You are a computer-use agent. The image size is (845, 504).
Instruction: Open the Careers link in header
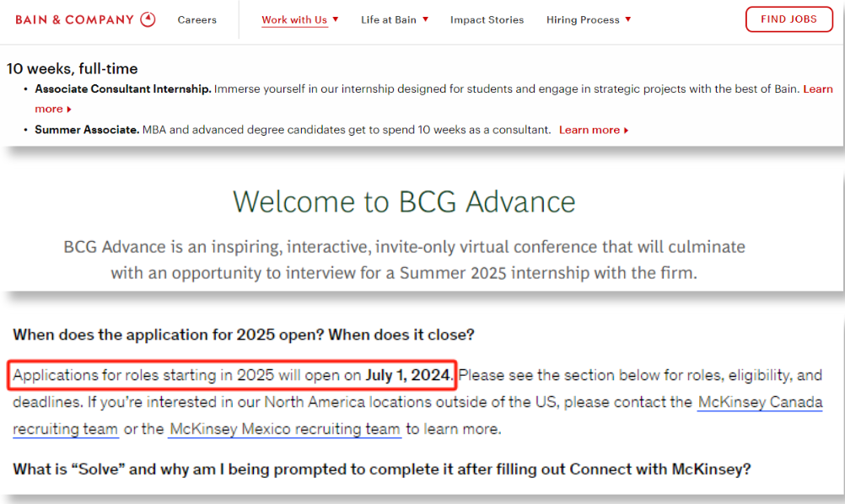click(x=196, y=20)
